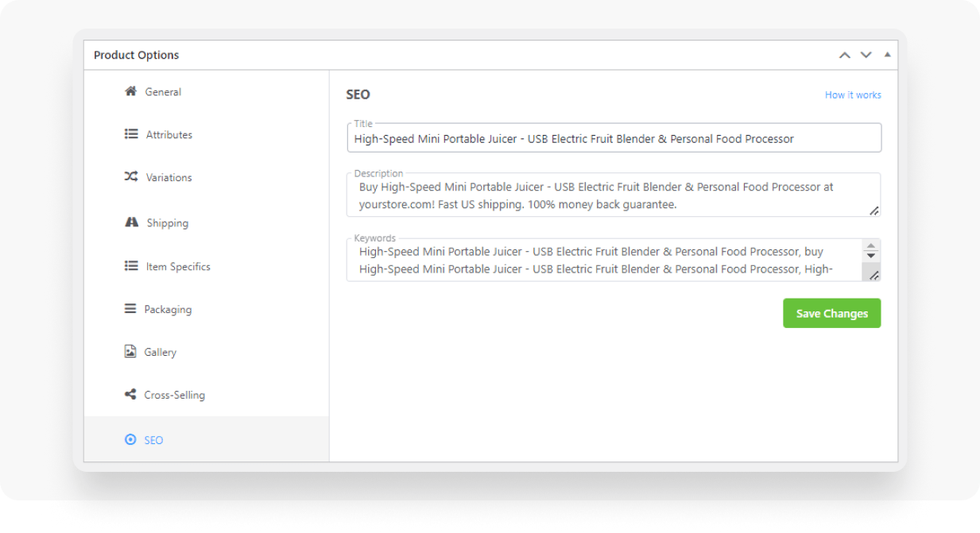Click the Variations shuffle icon
Image resolution: width=980 pixels, height=533 pixels.
pos(130,177)
